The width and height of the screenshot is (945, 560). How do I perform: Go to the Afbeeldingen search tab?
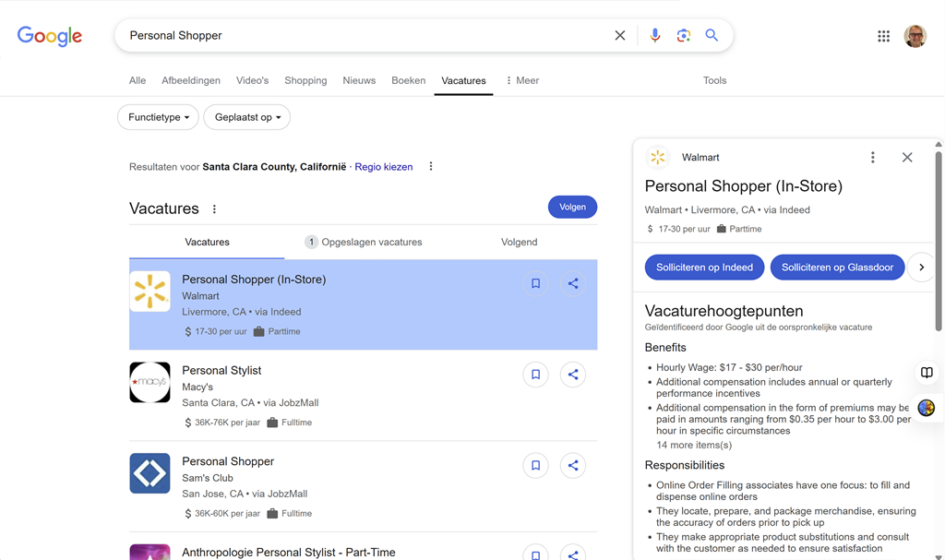[x=191, y=81]
